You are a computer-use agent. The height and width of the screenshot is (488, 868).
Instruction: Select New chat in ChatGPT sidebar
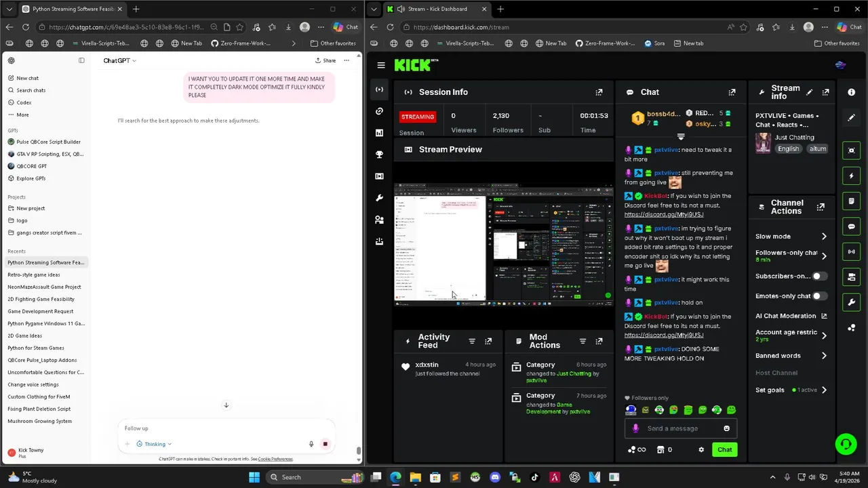click(27, 78)
